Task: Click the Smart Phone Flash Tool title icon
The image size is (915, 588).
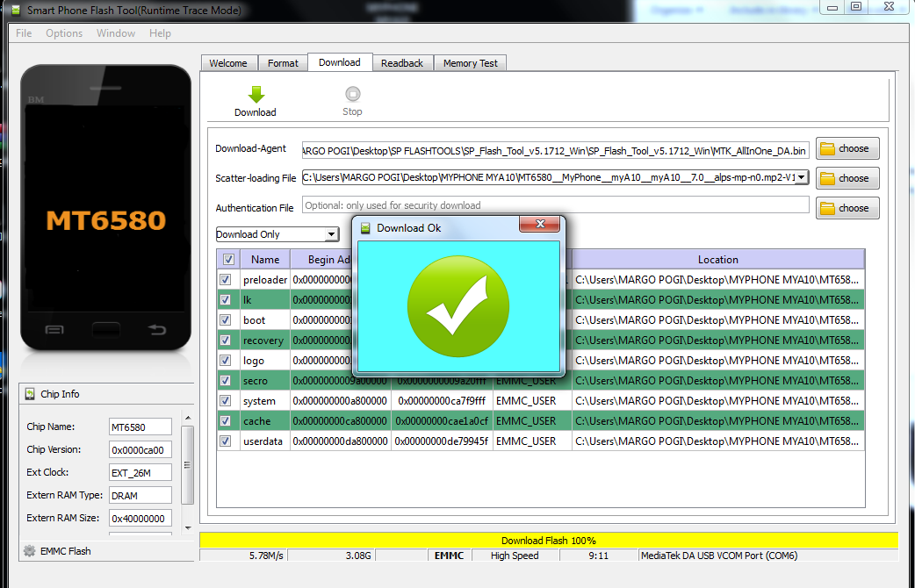Action: point(16,11)
